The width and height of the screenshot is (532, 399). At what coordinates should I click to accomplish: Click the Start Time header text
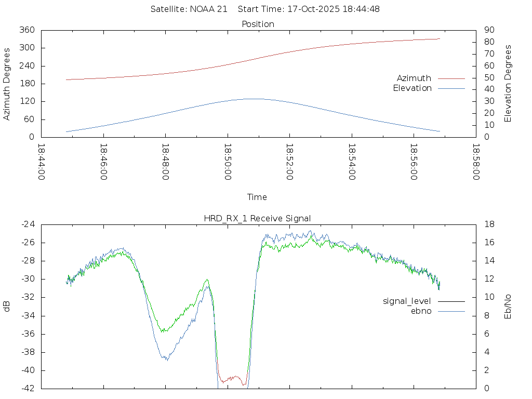coord(311,9)
